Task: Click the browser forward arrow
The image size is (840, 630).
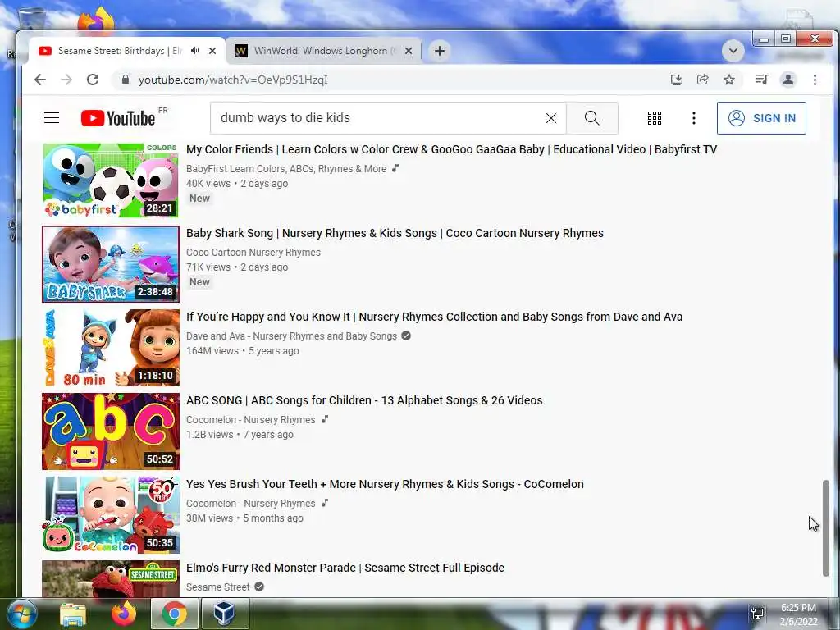Action: (66, 80)
